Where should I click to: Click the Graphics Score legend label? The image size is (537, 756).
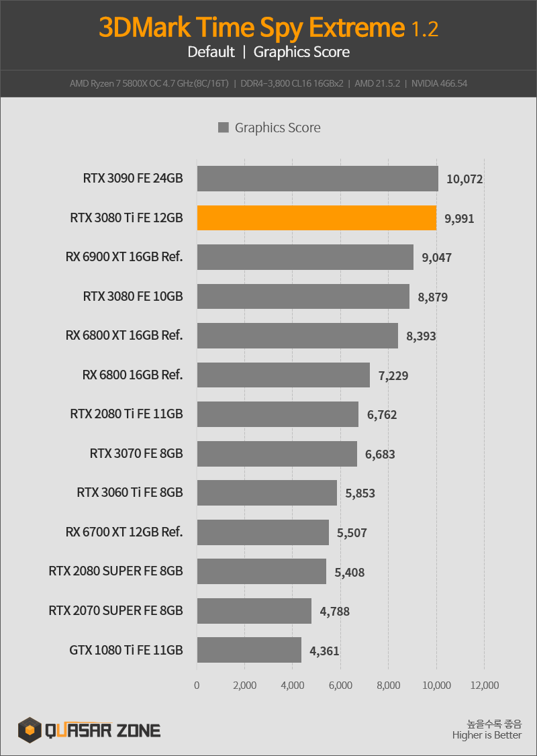point(278,128)
